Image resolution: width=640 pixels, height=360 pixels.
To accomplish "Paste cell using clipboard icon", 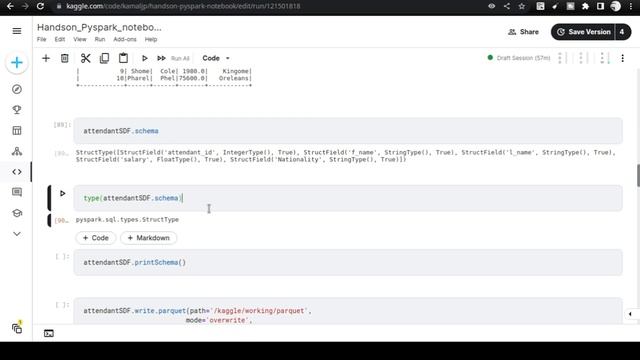I will [x=123, y=58].
